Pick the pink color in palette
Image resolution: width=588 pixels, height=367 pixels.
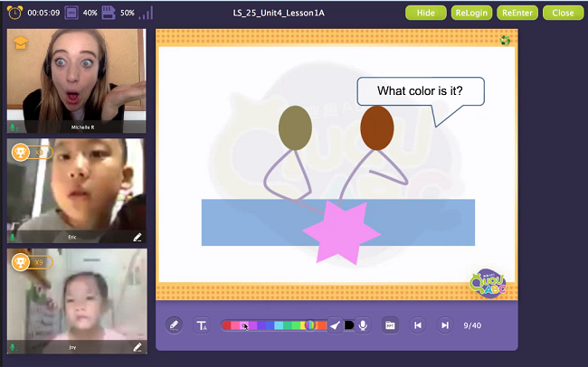(235, 325)
